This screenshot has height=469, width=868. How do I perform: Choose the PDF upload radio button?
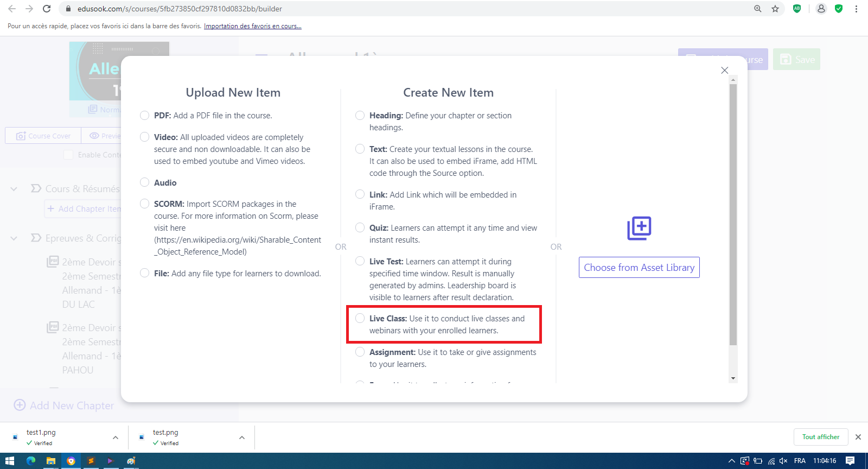(144, 116)
